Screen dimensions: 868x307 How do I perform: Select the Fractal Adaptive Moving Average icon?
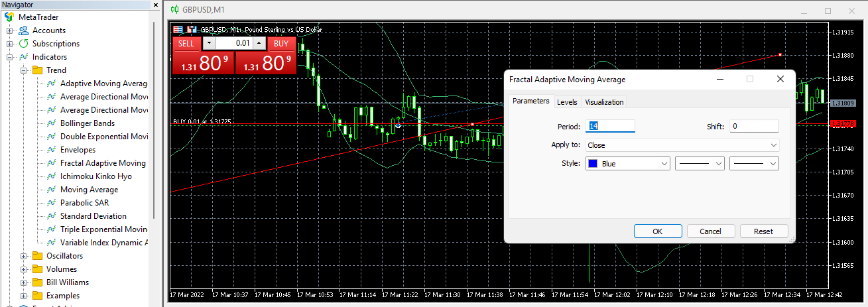(51, 163)
